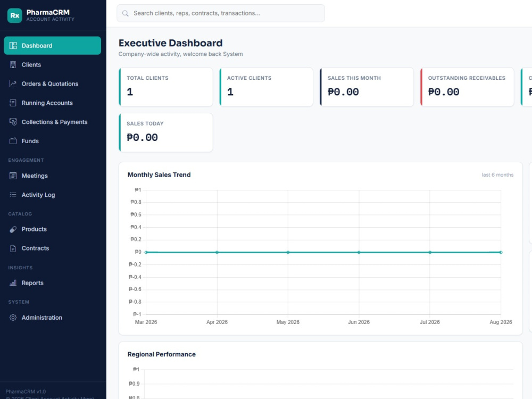Screen dimensions: 532x399
Task: Click the Running Accounts ledger icon
Action: pyautogui.click(x=13, y=103)
